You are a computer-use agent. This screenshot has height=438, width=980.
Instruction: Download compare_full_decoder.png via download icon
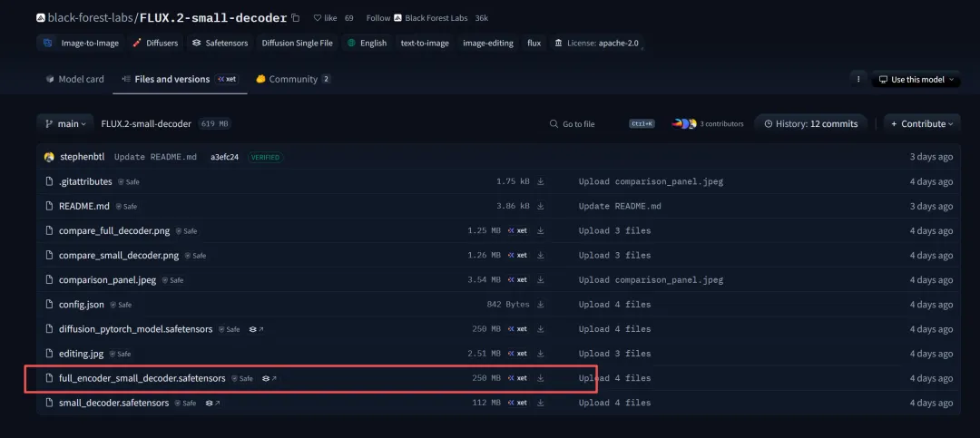pos(541,230)
